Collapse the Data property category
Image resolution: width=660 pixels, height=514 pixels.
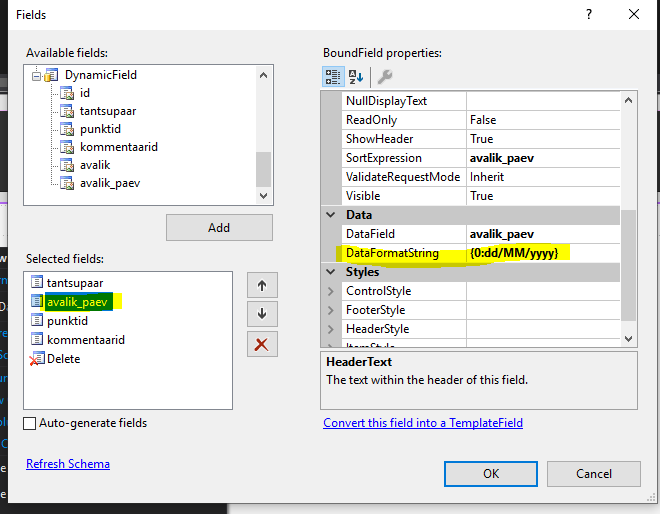pos(331,215)
